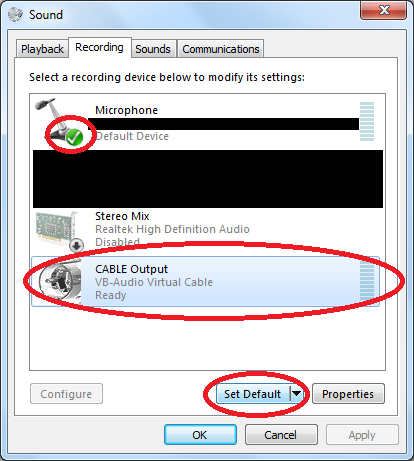
Task: Open Properties for the selected device
Action: tap(348, 394)
